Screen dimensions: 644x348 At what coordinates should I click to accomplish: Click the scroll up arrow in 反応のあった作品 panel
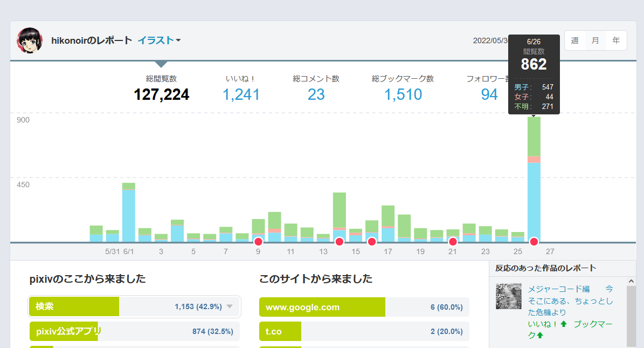click(631, 281)
